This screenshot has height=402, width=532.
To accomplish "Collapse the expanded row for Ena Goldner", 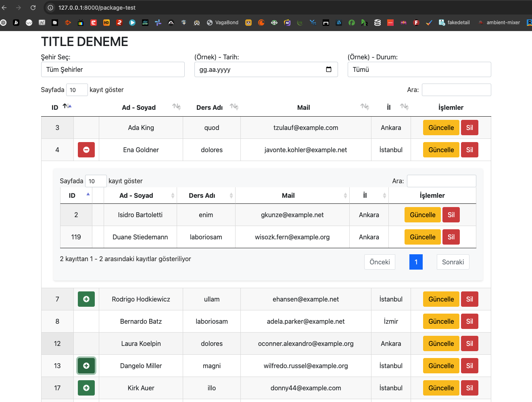I will pos(86,150).
